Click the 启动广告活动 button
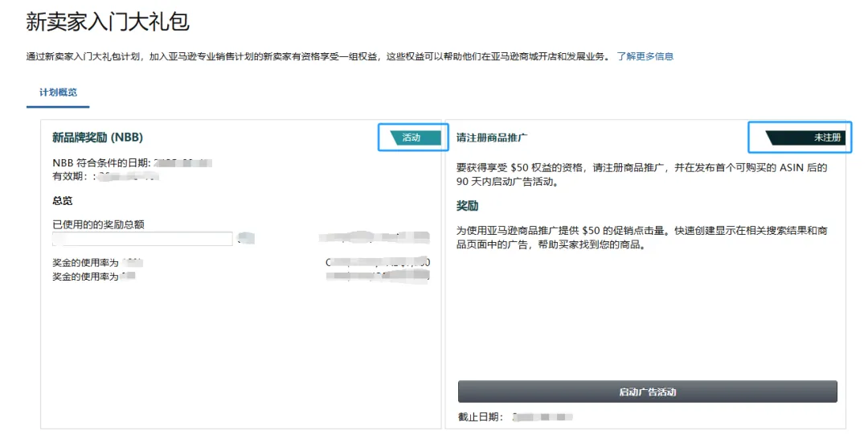The image size is (868, 439). tap(647, 392)
